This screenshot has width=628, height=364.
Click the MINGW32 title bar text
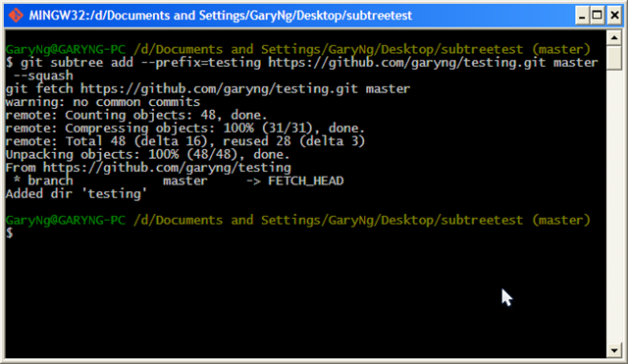pyautogui.click(x=220, y=16)
